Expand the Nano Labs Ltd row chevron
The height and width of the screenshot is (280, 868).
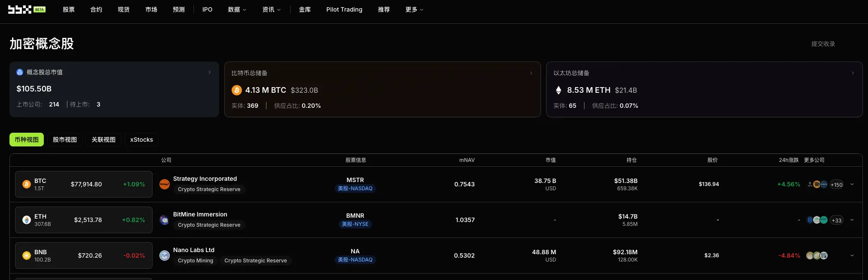(x=852, y=256)
